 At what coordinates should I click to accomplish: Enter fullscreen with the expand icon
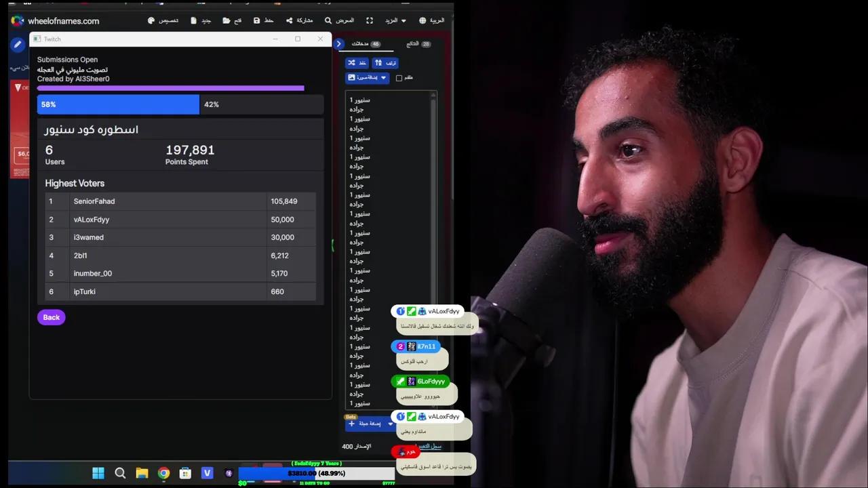370,20
